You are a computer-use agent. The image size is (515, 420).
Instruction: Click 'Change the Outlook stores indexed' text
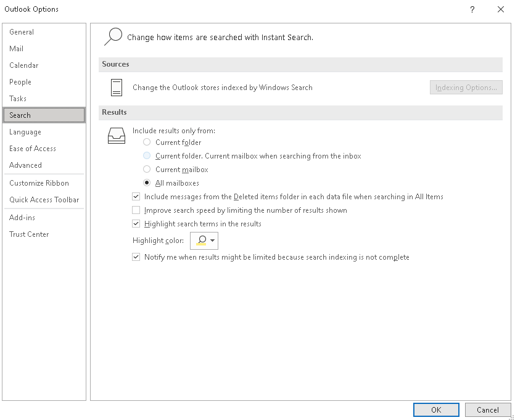223,88
